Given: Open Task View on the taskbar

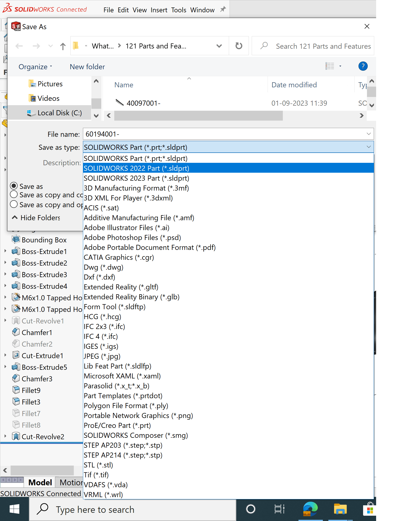Looking at the screenshot, I should [280, 509].
